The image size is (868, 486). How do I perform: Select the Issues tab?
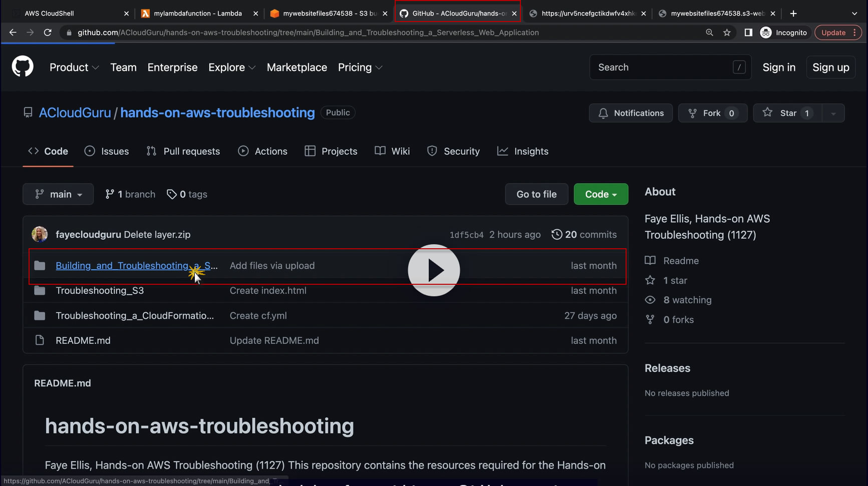pyautogui.click(x=107, y=151)
